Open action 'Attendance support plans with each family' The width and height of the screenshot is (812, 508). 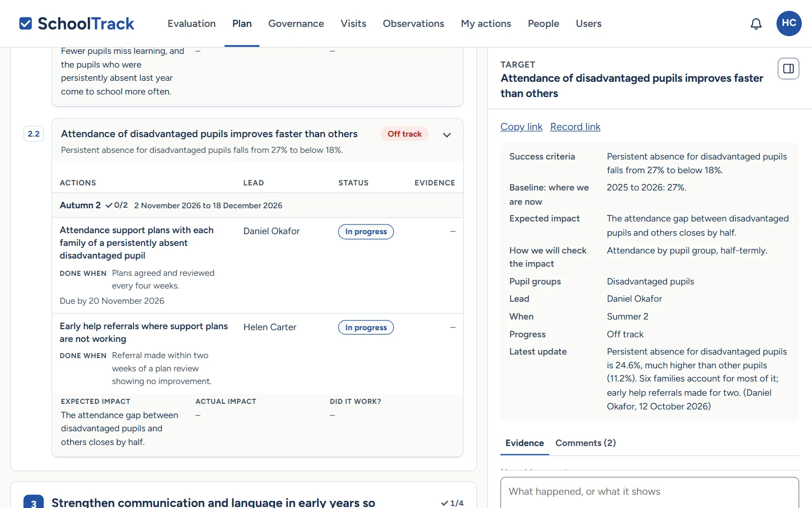(x=137, y=243)
